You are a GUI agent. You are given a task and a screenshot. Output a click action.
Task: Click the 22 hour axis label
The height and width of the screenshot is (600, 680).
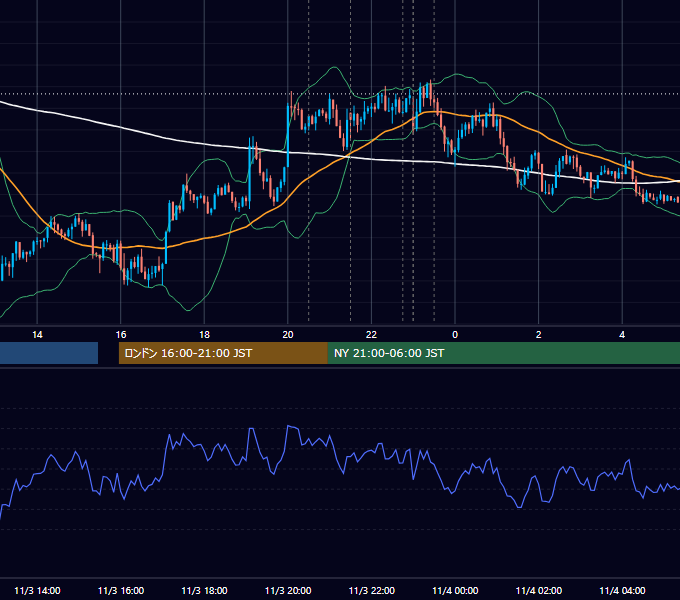coord(371,335)
